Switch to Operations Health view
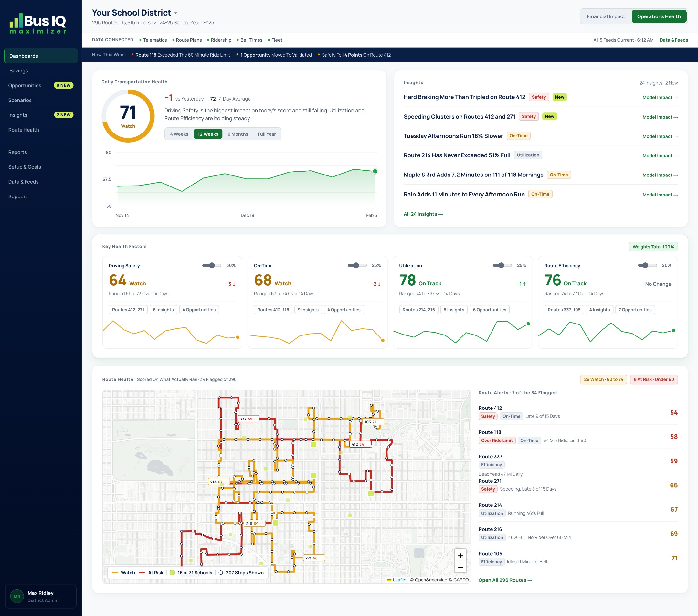698x616 pixels. pyautogui.click(x=659, y=16)
